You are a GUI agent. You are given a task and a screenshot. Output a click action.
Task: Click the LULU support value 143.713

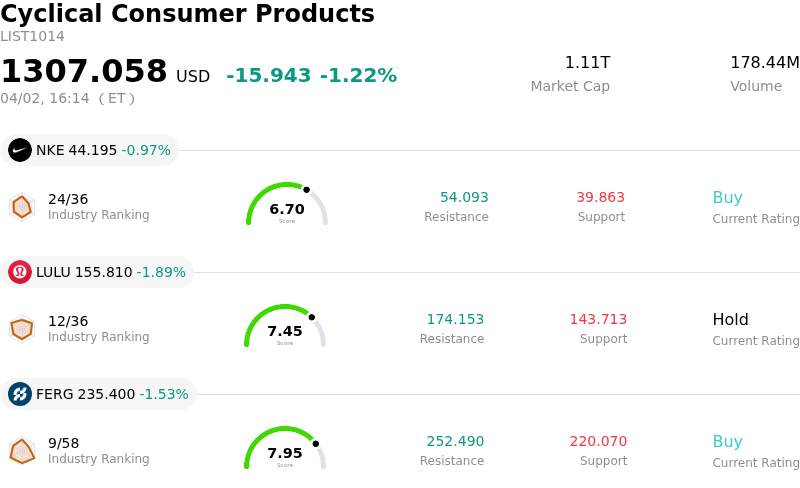[x=598, y=319]
